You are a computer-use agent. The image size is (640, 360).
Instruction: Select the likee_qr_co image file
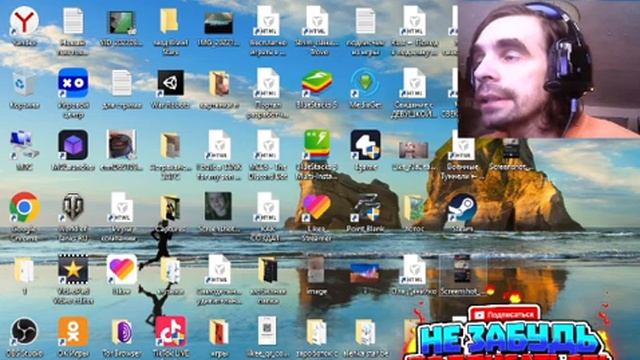267,331
